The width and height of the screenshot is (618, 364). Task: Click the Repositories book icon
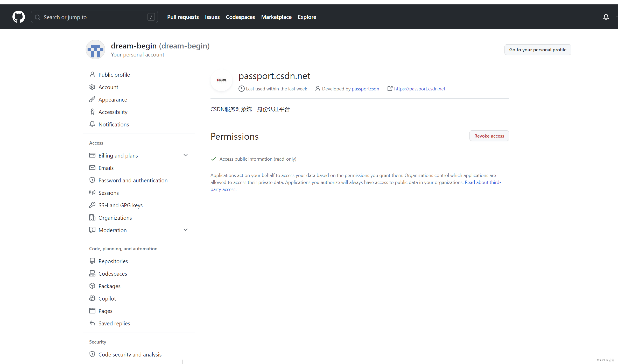(93, 261)
